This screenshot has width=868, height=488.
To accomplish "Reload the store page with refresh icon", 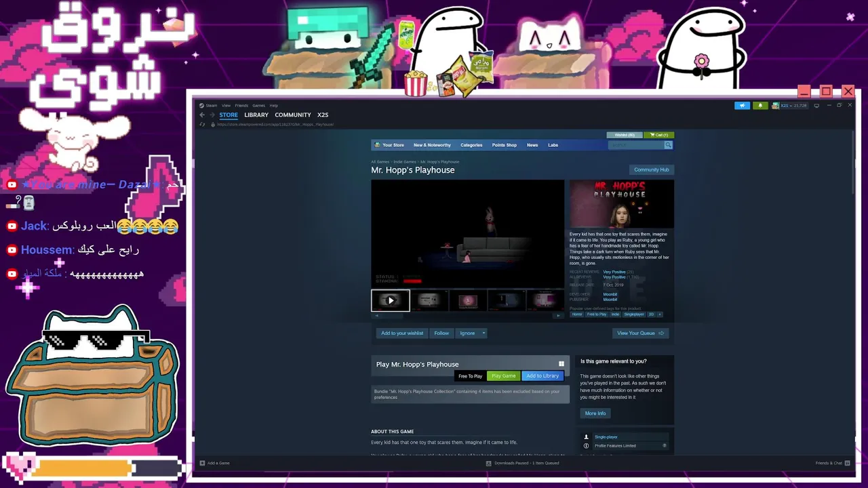I will pyautogui.click(x=202, y=125).
